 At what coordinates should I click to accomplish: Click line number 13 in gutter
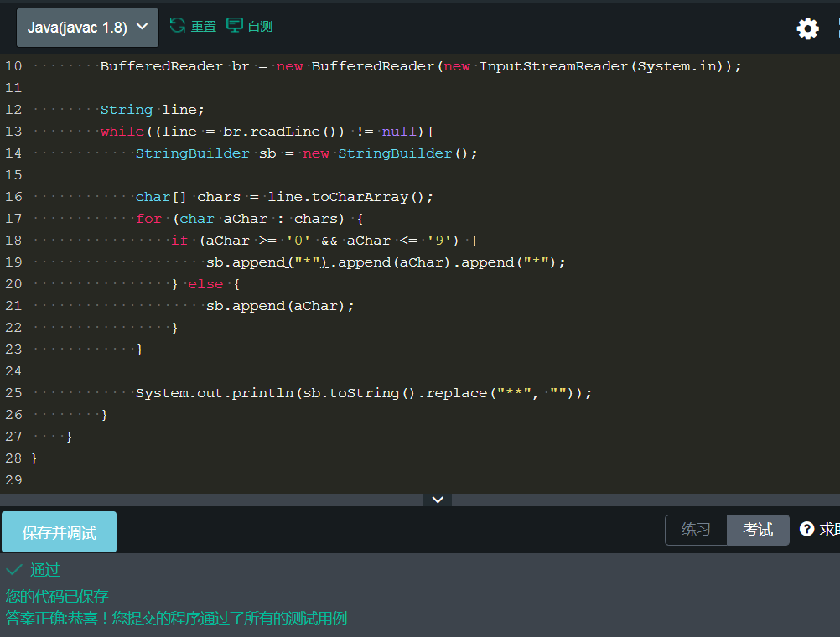(13, 132)
